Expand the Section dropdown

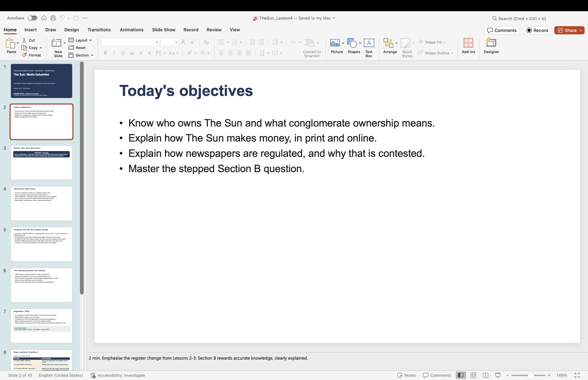pos(92,55)
